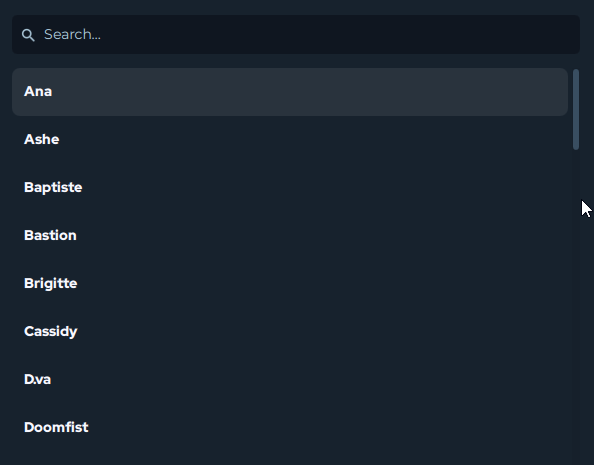Viewport: 594px width, 465px height.
Task: Choose the Doomfist entry
Action: (x=290, y=427)
